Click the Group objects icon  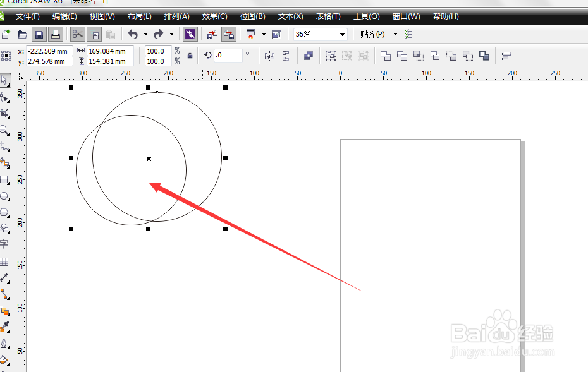(331, 56)
